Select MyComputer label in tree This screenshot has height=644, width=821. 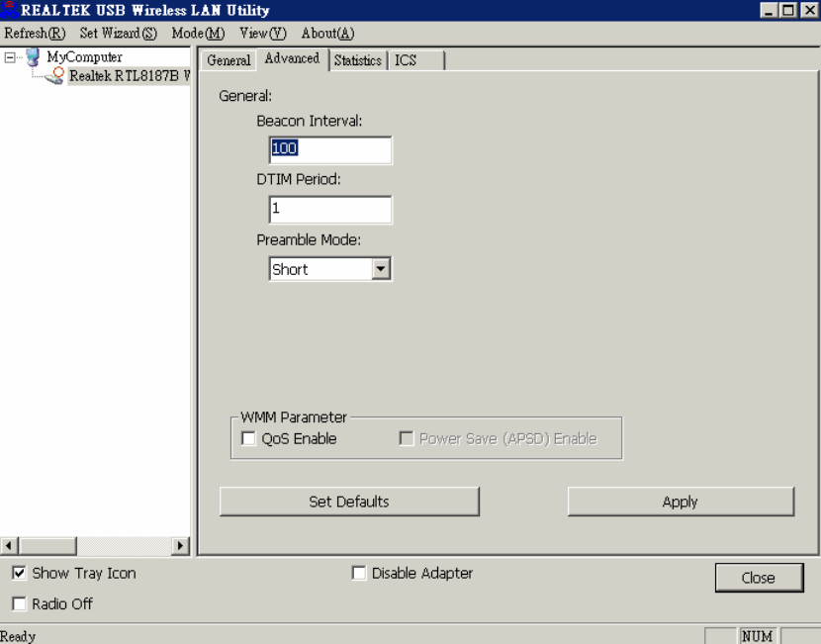click(x=84, y=56)
